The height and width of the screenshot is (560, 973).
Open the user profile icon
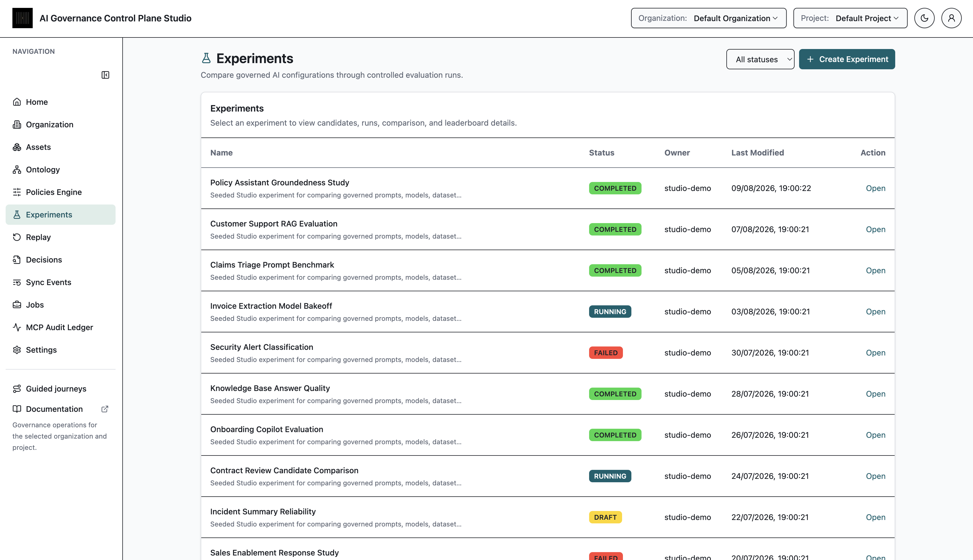951,18
